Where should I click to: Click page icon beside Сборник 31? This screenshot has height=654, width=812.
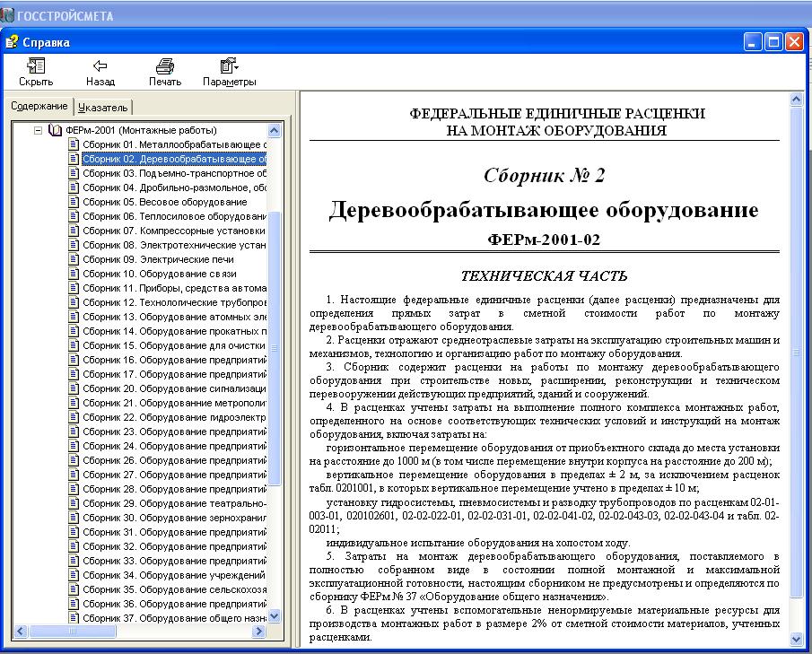point(74,532)
